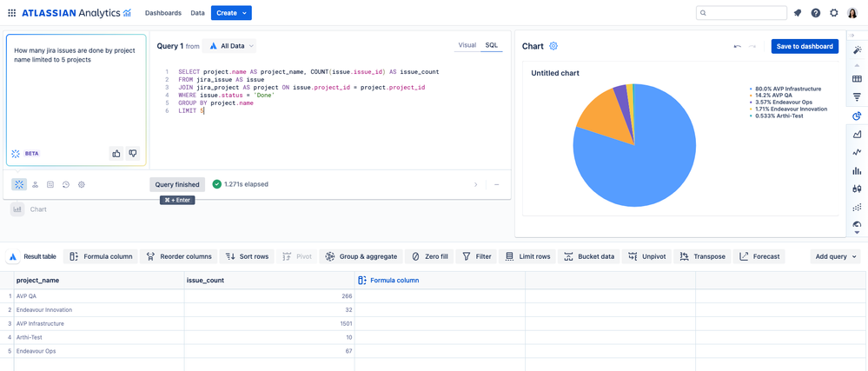This screenshot has height=371, width=868.
Task: Open the query notes icon
Action: [50, 184]
